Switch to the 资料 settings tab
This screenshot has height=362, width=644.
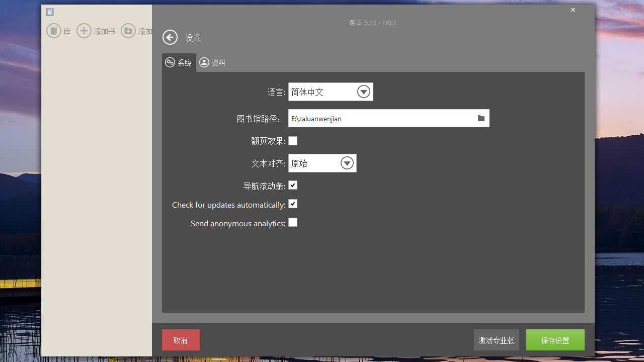coord(212,62)
